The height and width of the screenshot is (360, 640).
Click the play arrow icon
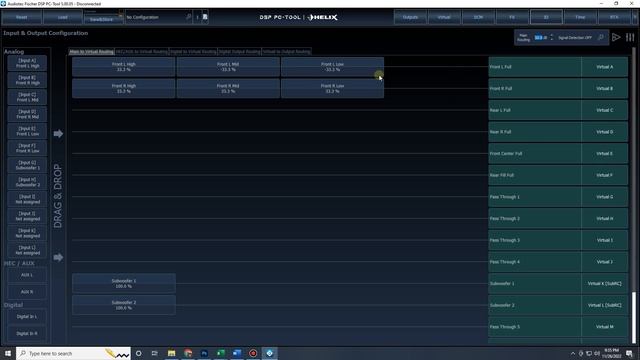pyautogui.click(x=616, y=38)
